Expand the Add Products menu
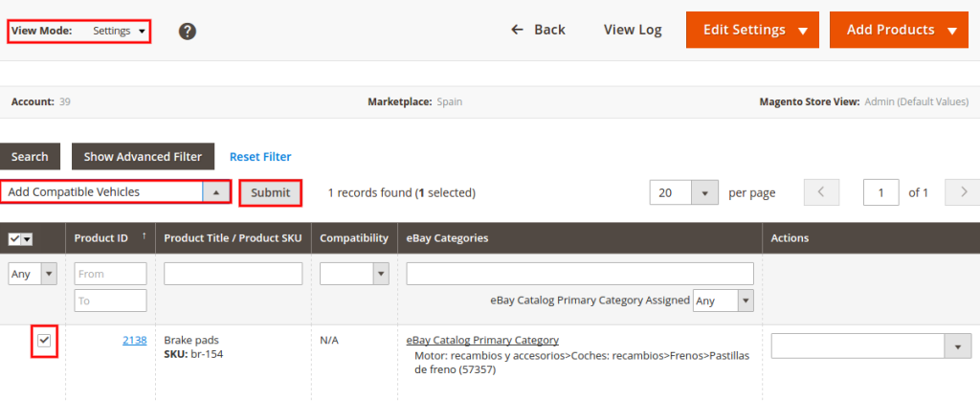The height and width of the screenshot is (401, 980). (899, 30)
